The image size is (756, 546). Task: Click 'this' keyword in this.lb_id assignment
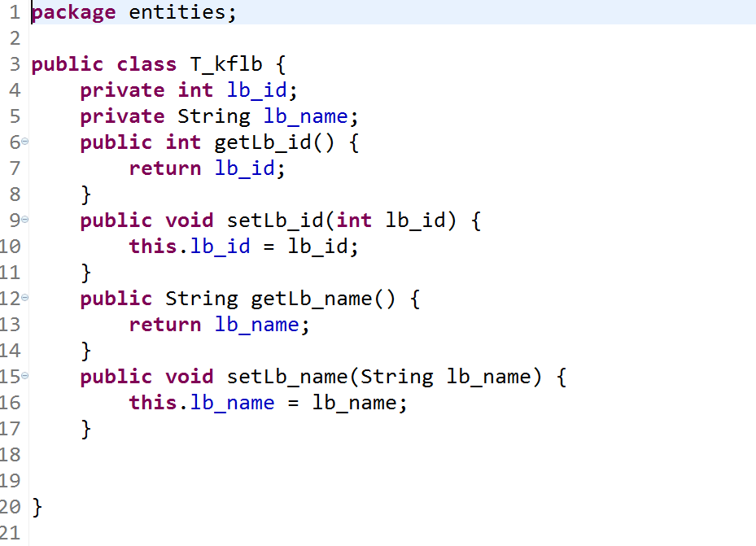pos(153,247)
